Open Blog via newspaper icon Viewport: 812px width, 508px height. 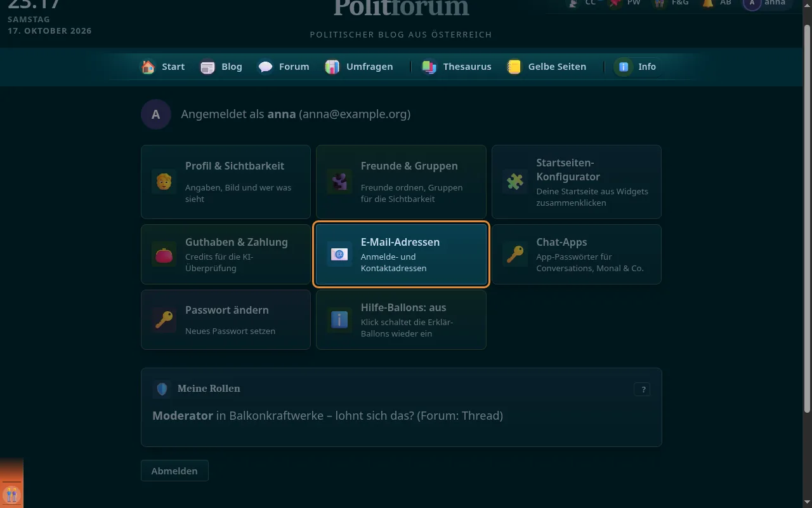pyautogui.click(x=207, y=67)
